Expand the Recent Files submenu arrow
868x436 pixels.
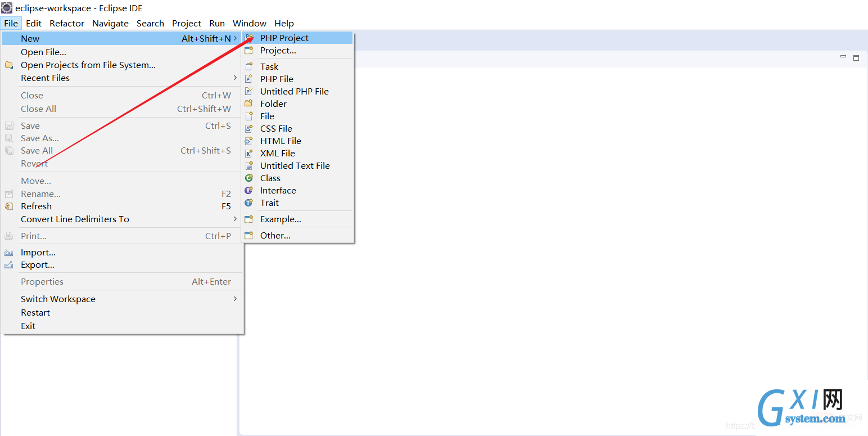tap(236, 78)
